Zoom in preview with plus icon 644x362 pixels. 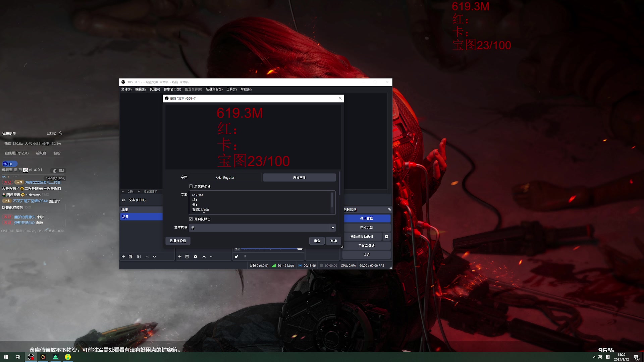click(x=139, y=191)
